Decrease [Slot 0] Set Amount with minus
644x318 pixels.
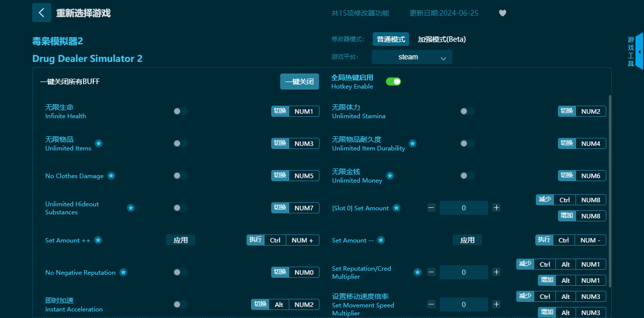click(432, 208)
